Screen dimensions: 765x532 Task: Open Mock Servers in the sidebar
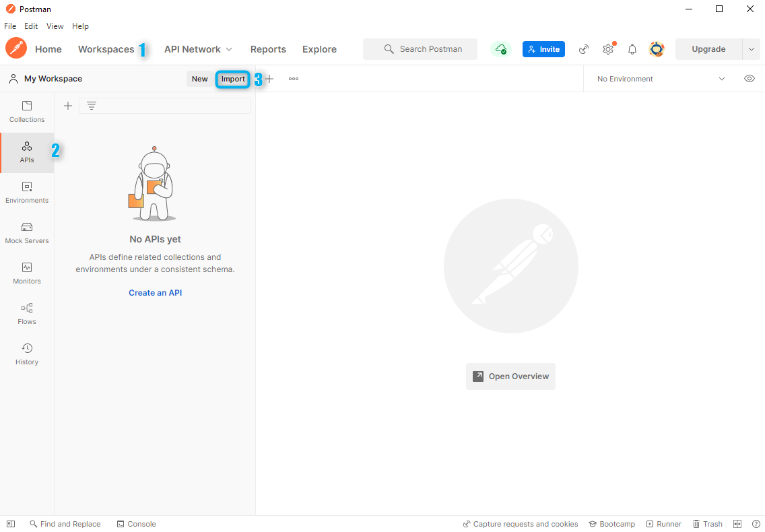point(27,233)
